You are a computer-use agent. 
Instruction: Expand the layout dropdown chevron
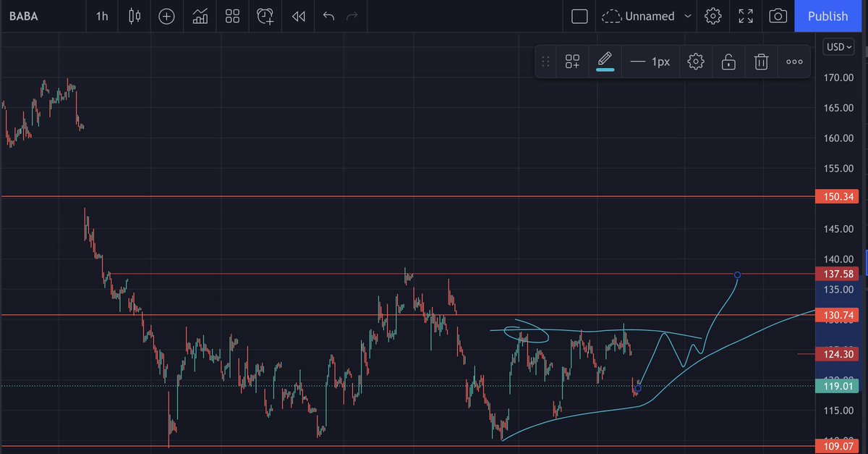coord(687,16)
